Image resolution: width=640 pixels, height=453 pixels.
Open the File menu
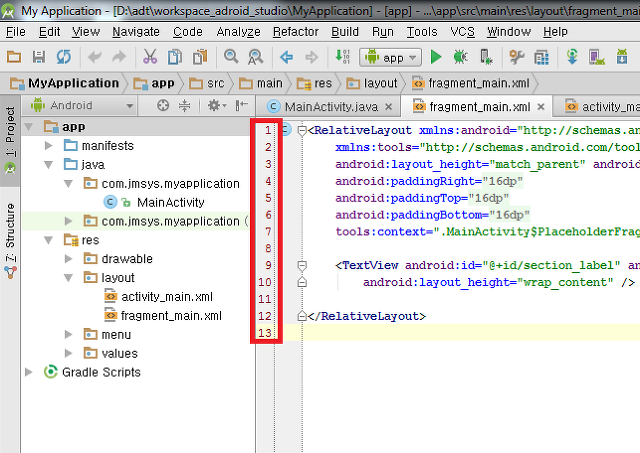(16, 32)
